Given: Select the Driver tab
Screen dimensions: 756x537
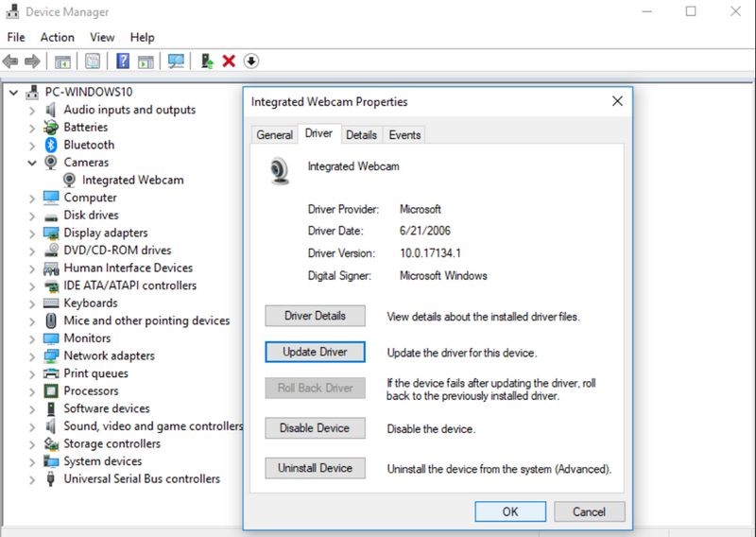Looking at the screenshot, I should (x=318, y=133).
